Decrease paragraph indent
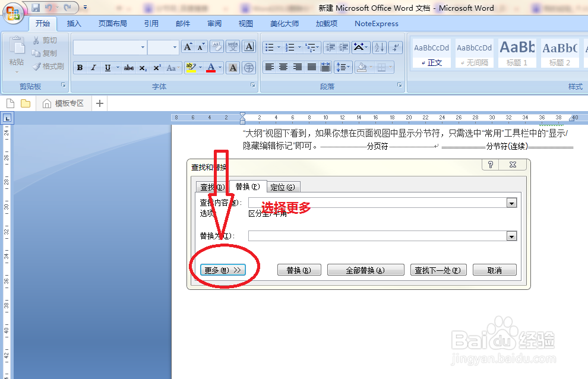The width and height of the screenshot is (588, 379). [x=330, y=48]
